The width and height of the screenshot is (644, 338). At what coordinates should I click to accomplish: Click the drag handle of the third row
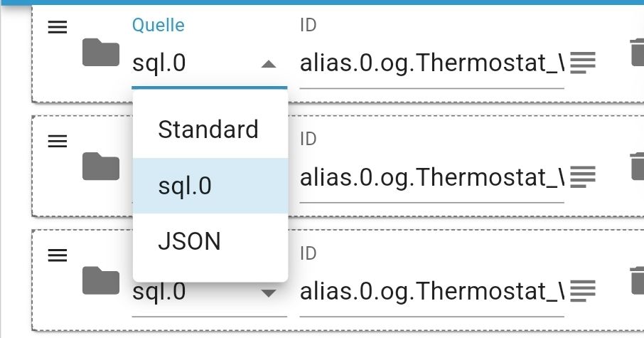pos(58,255)
